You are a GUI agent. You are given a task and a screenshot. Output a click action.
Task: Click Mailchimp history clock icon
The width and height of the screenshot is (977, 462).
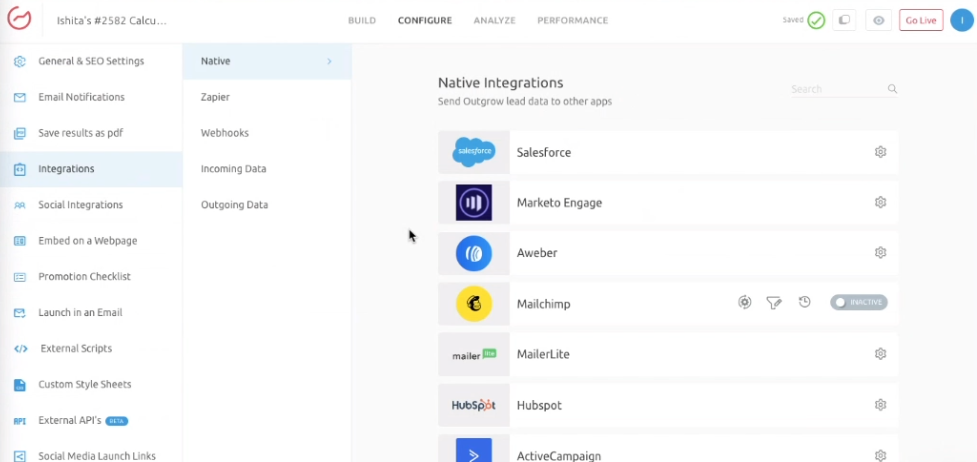(x=804, y=302)
